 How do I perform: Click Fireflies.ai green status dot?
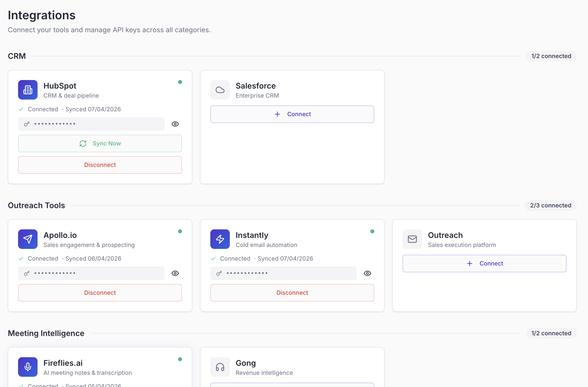click(180, 359)
